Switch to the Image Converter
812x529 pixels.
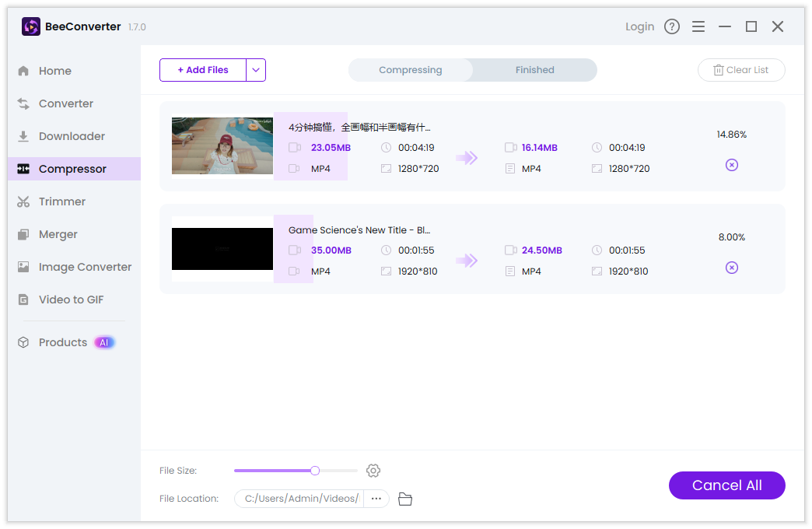(x=85, y=267)
